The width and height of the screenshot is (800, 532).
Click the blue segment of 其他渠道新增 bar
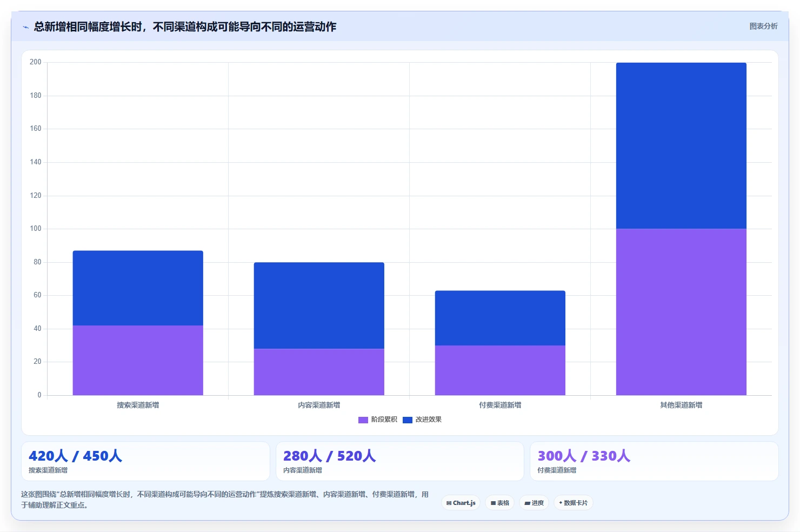681,145
